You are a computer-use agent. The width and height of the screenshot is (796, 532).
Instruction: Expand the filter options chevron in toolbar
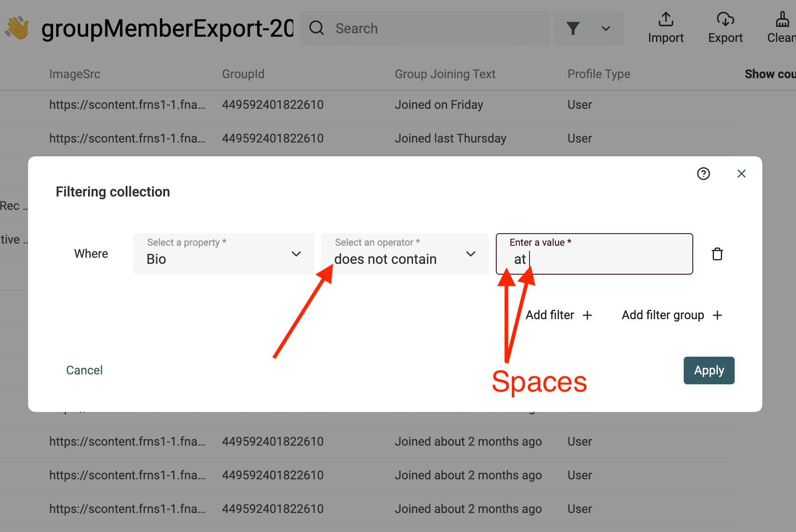[x=606, y=28]
